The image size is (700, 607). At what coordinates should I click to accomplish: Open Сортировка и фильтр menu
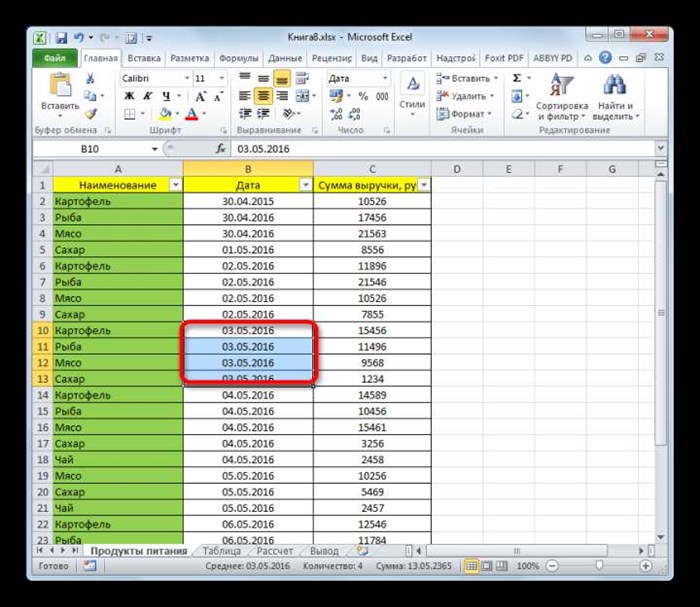coord(562,97)
